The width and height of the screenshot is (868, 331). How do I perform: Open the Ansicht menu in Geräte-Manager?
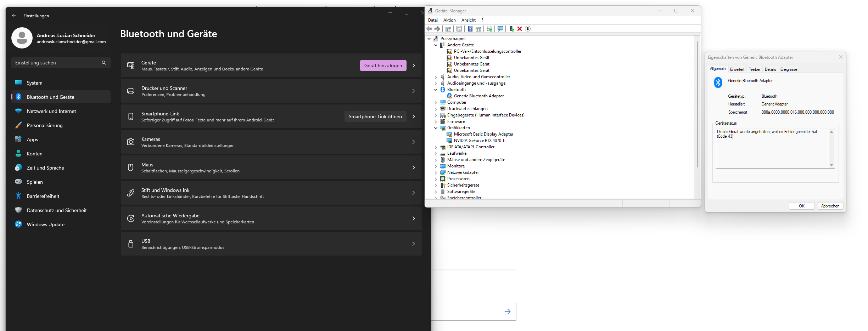tap(469, 20)
